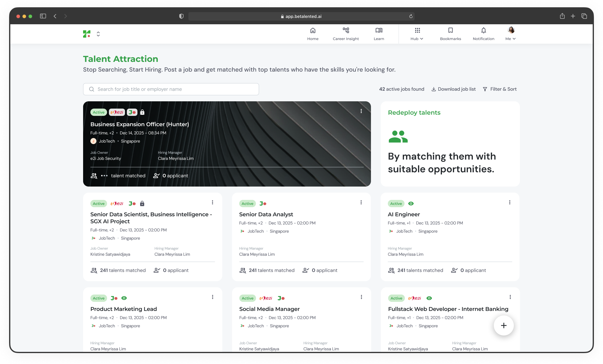
Task: Click the lock icon on Business Expansion Officer card
Action: (142, 112)
